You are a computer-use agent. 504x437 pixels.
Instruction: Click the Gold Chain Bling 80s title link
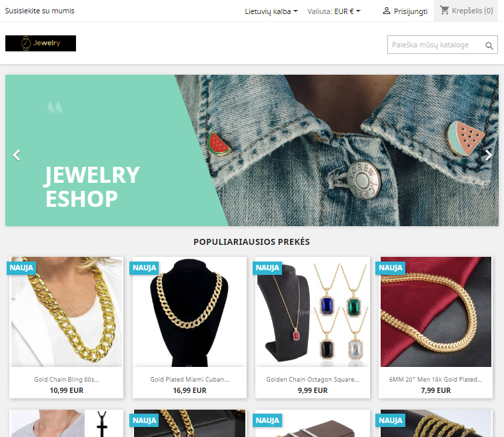click(x=67, y=380)
